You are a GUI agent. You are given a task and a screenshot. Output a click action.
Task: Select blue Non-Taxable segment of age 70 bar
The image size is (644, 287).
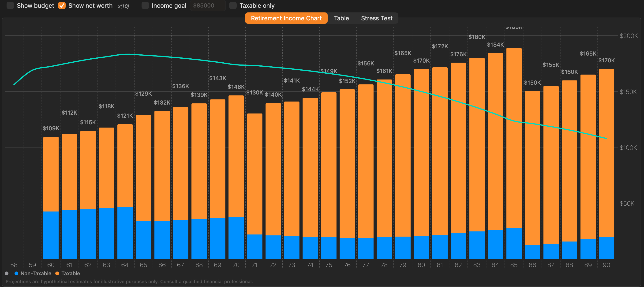pos(236,238)
